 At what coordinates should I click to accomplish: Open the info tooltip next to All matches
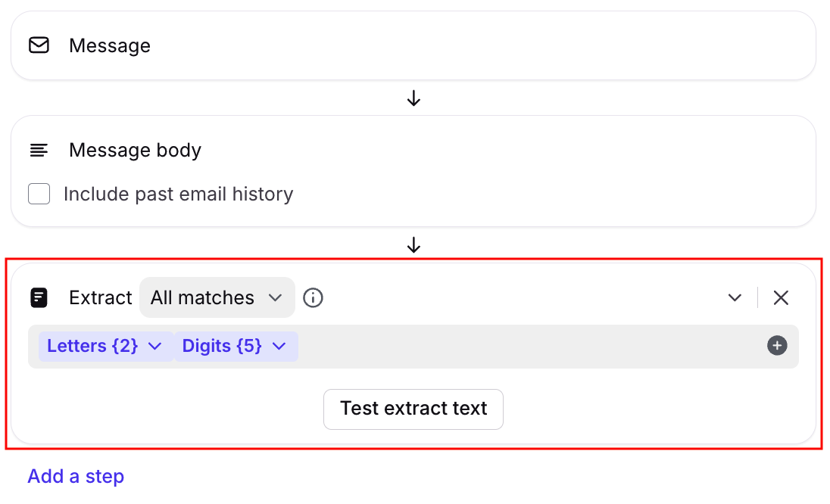[313, 297]
